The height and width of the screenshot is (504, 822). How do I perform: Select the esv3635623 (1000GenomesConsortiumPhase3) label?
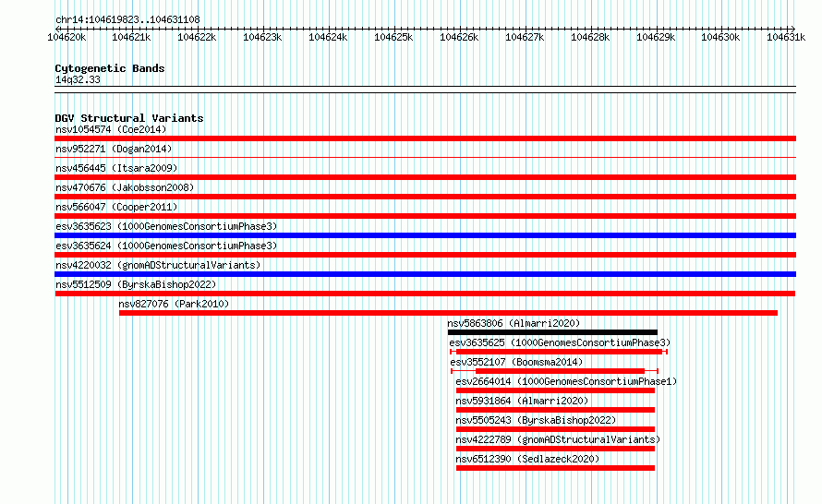166,226
